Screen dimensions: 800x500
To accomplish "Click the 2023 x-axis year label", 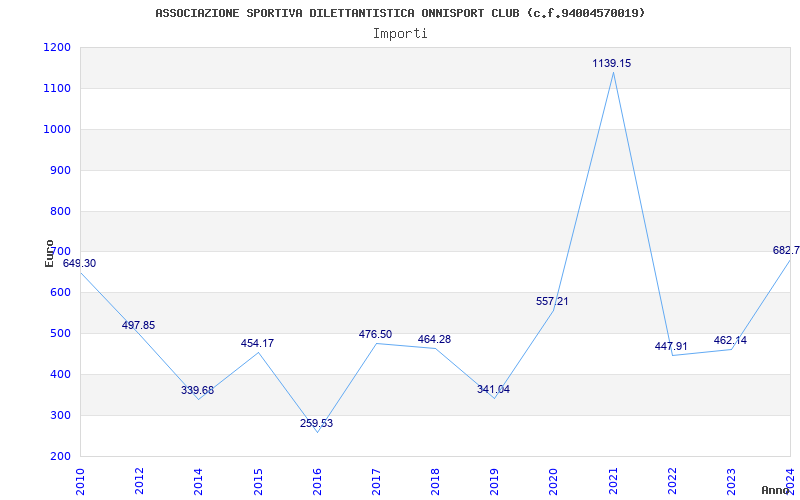I will click(x=731, y=481).
